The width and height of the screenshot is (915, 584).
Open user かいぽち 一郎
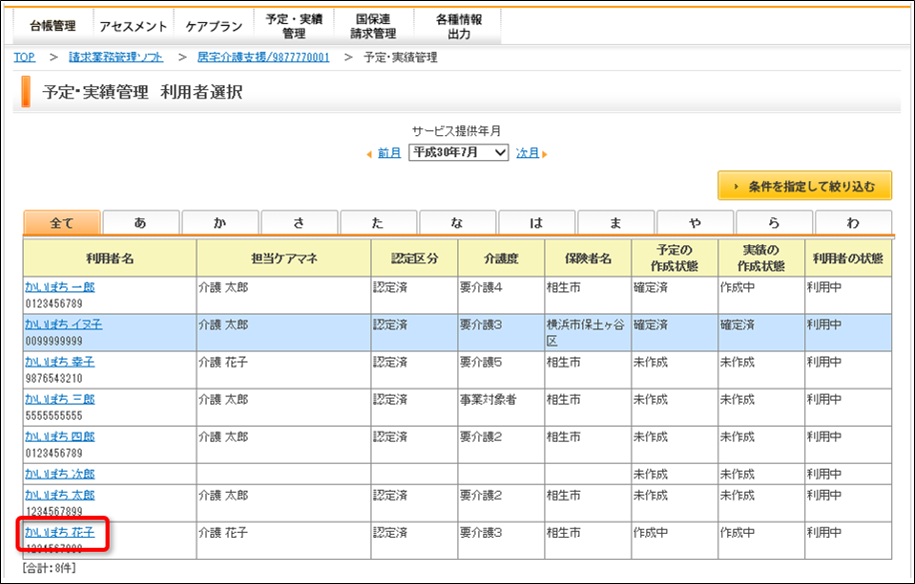coord(60,287)
